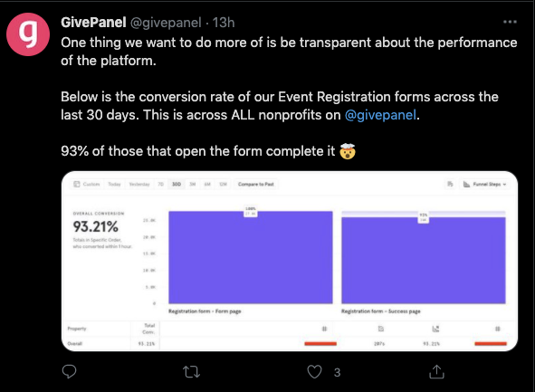Open the @givepanel mention link
The image size is (535, 392).
(380, 115)
